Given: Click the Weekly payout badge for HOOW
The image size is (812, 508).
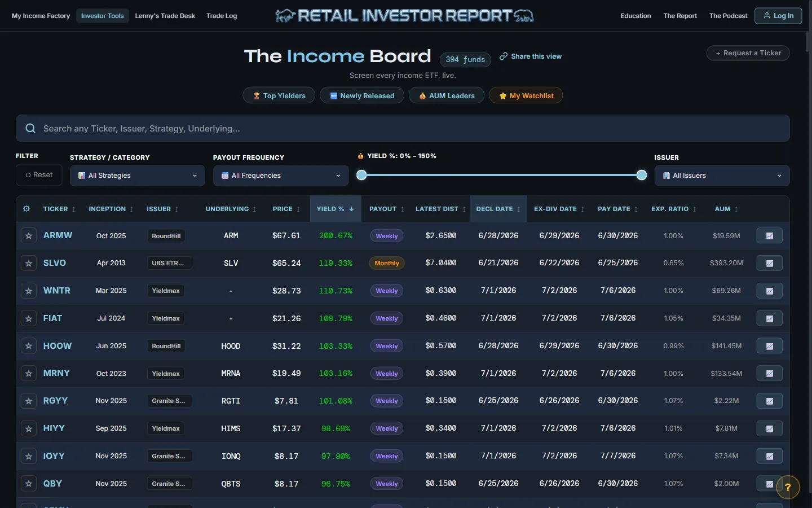Looking at the screenshot, I should pyautogui.click(x=387, y=346).
